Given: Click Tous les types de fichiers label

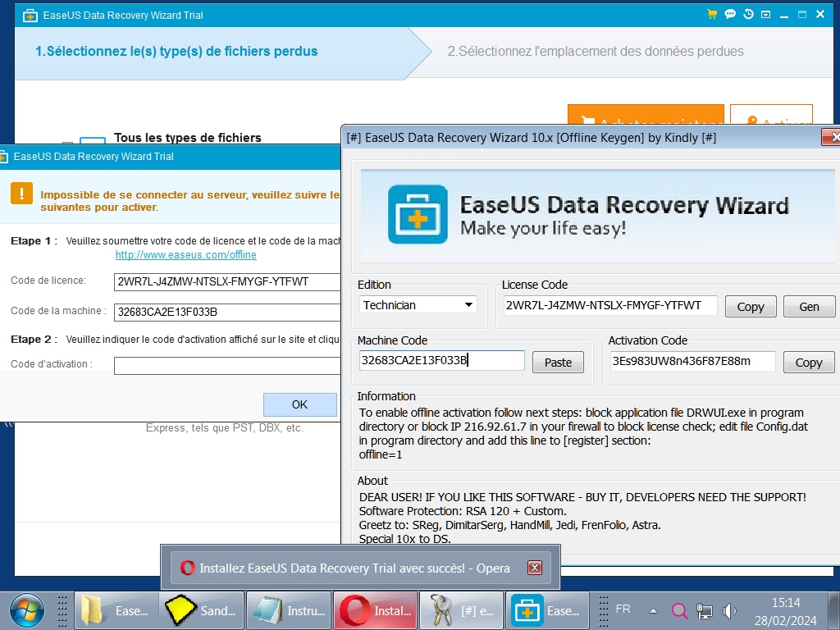Looking at the screenshot, I should 188,138.
